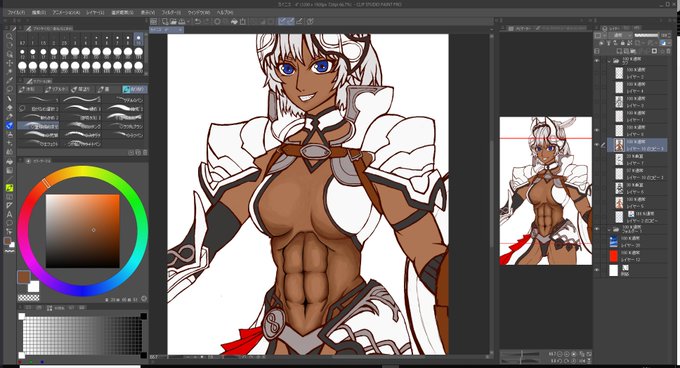Open the アニメーション menu

tap(66, 13)
